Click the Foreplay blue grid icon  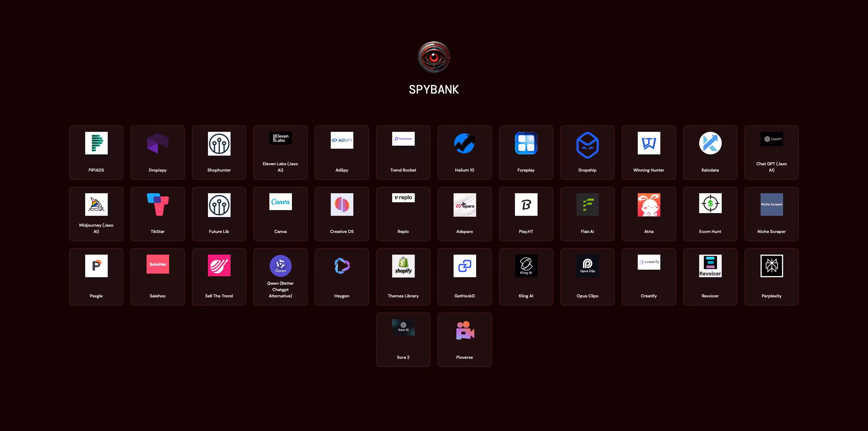pos(526,143)
